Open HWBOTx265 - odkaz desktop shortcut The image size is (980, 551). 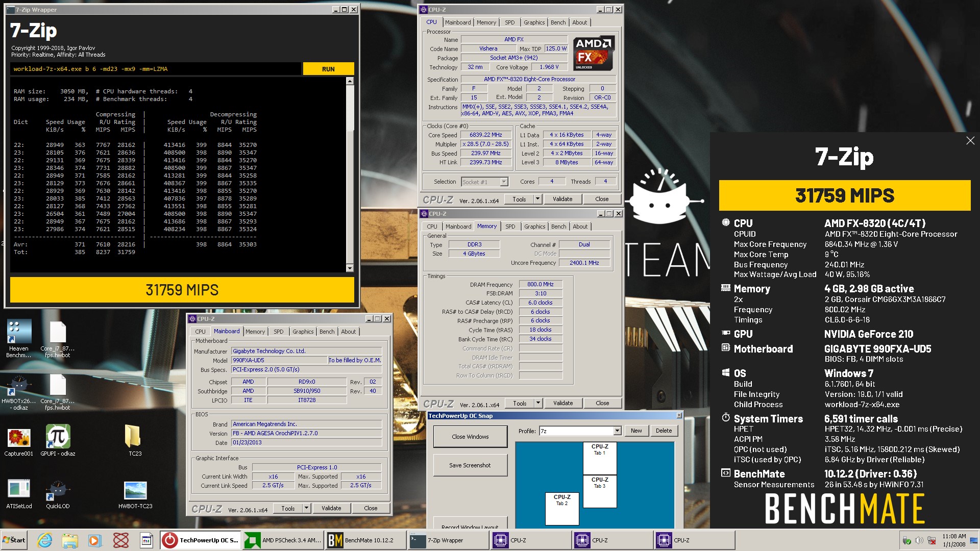(x=19, y=392)
